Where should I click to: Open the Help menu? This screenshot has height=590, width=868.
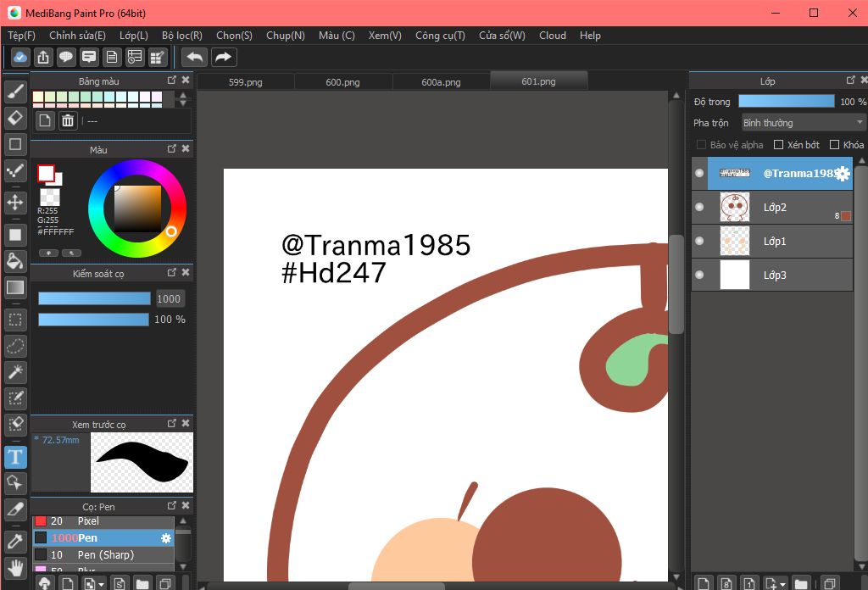590,36
